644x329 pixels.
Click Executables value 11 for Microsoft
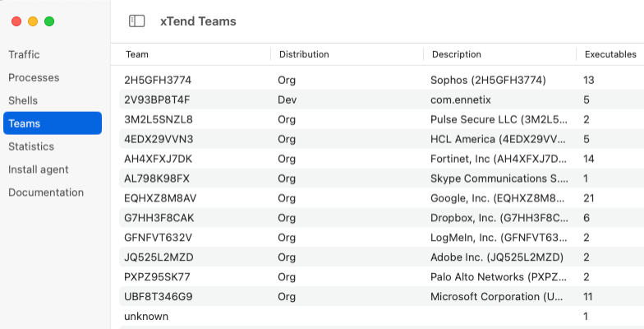[x=588, y=296]
